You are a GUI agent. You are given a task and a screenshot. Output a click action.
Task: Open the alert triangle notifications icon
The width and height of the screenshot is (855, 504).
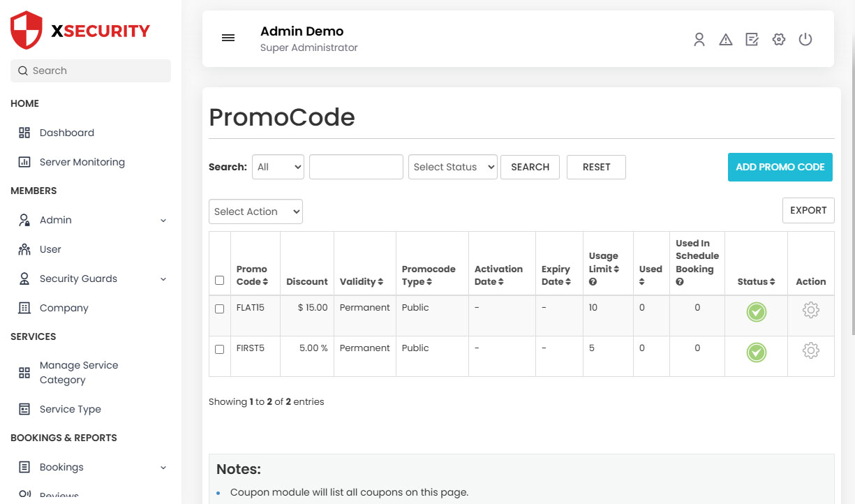pyautogui.click(x=726, y=40)
